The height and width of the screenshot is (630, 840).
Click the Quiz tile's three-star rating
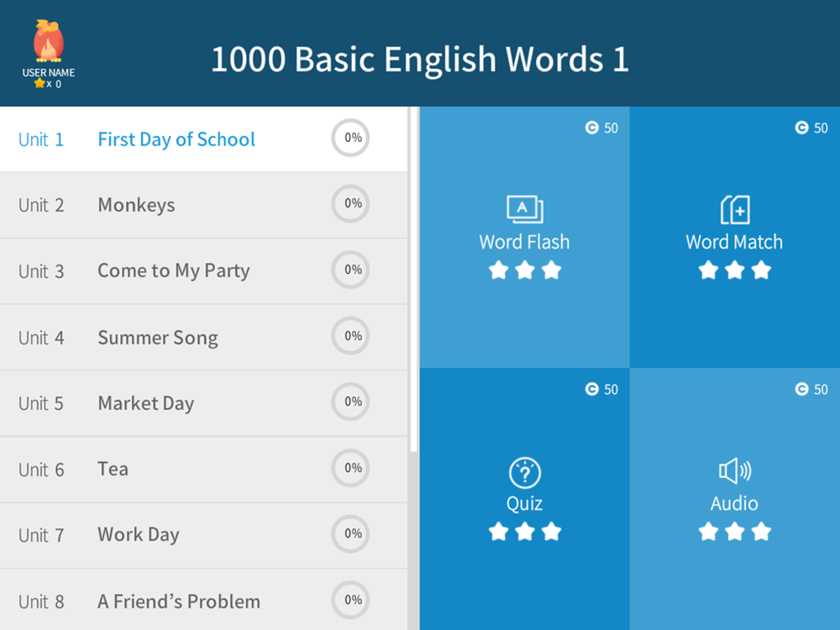coord(525,532)
